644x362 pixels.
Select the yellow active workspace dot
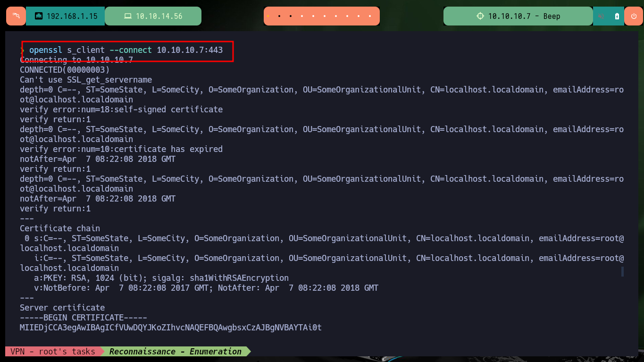268,16
